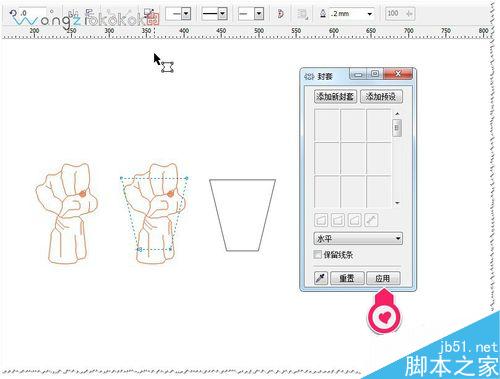The image size is (500, 379).
Task: Select the middle-right envelope preset cell
Action: click(x=379, y=159)
